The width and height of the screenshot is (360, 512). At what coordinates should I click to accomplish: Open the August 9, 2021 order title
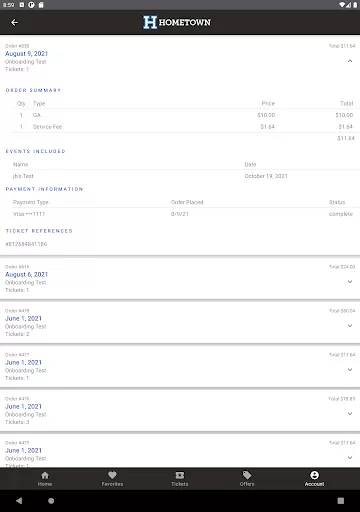[x=26, y=54]
